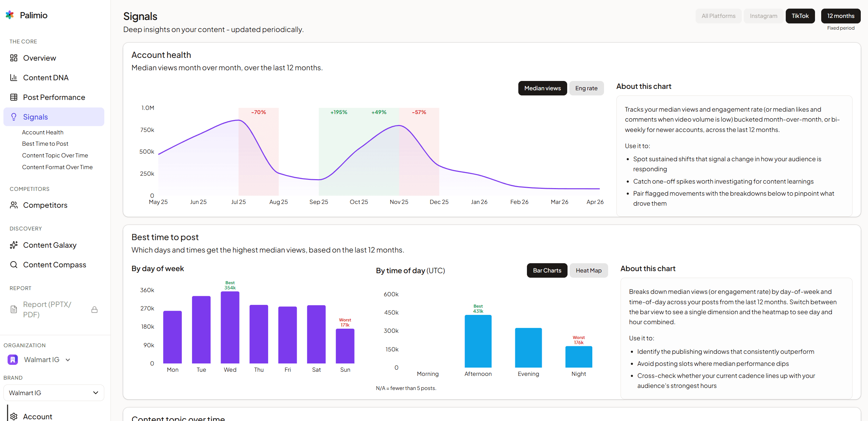Image resolution: width=868 pixels, height=421 pixels.
Task: Click the Signals lightbulb icon
Action: click(x=14, y=117)
